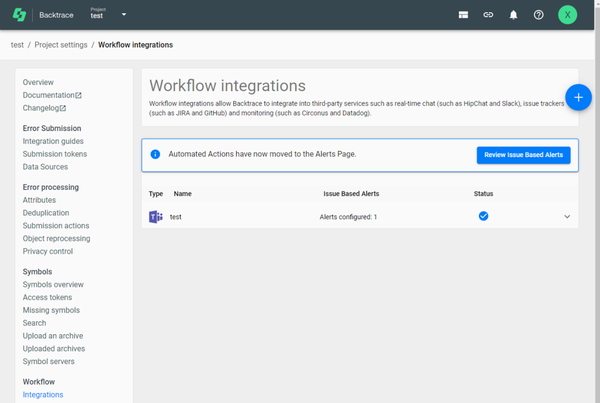Screen dimensions: 600x403
Task: Click the Microsoft Teams icon for test
Action: point(156,216)
